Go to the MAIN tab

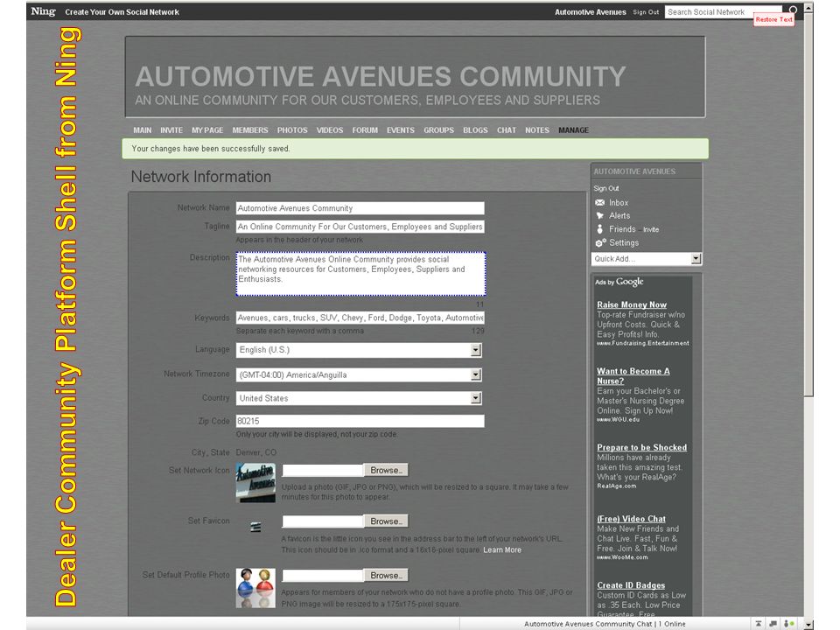[x=142, y=130]
